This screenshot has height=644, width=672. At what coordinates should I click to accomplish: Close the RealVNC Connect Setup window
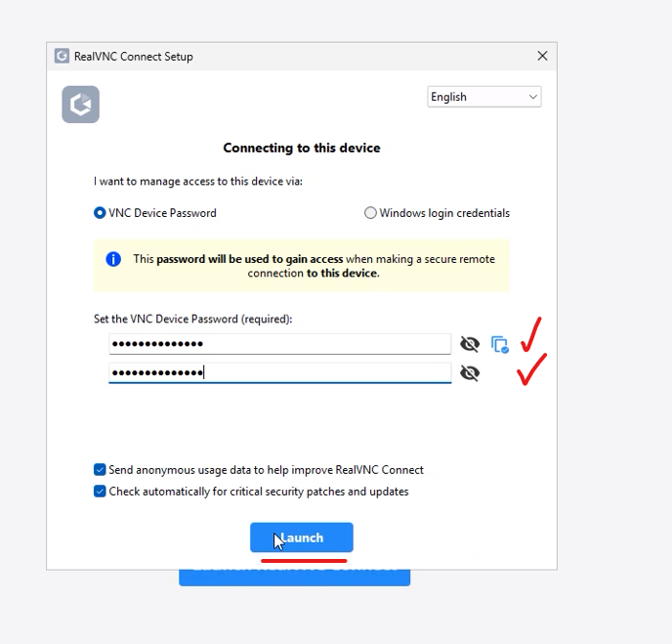[x=542, y=56]
